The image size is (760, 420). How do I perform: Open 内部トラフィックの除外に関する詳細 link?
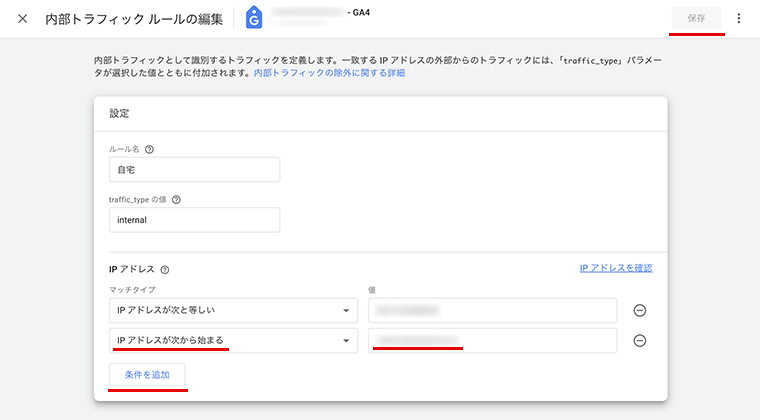(330, 73)
